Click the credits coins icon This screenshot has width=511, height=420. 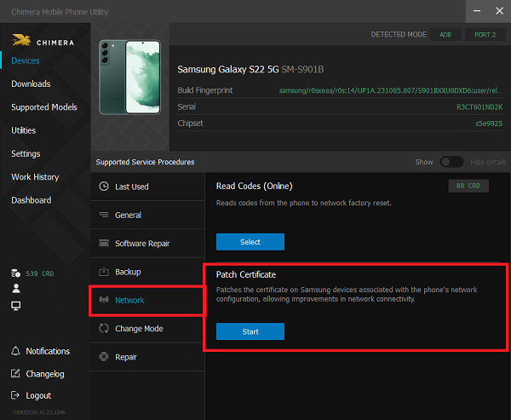(15, 273)
